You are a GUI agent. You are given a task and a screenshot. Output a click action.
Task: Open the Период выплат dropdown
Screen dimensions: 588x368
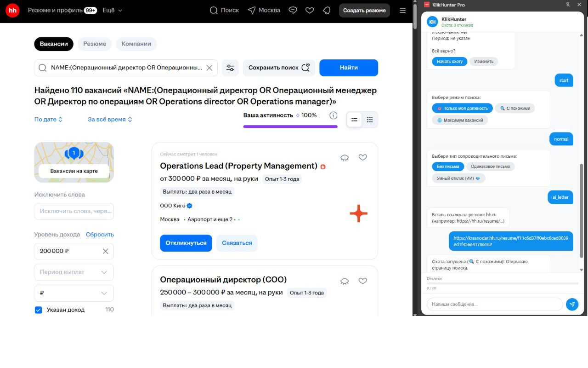point(74,272)
